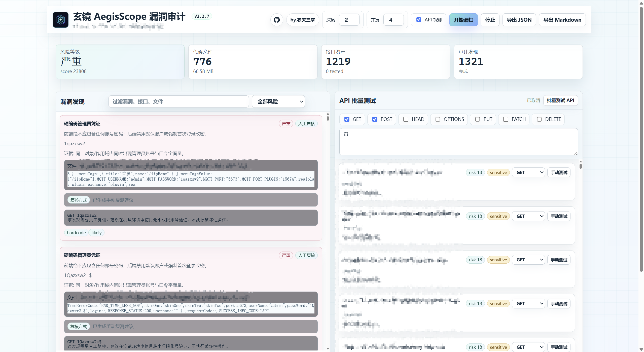This screenshot has height=352, width=644.
Task: Click the 过滤漏洞、接口、文件 filter box
Action: [178, 101]
